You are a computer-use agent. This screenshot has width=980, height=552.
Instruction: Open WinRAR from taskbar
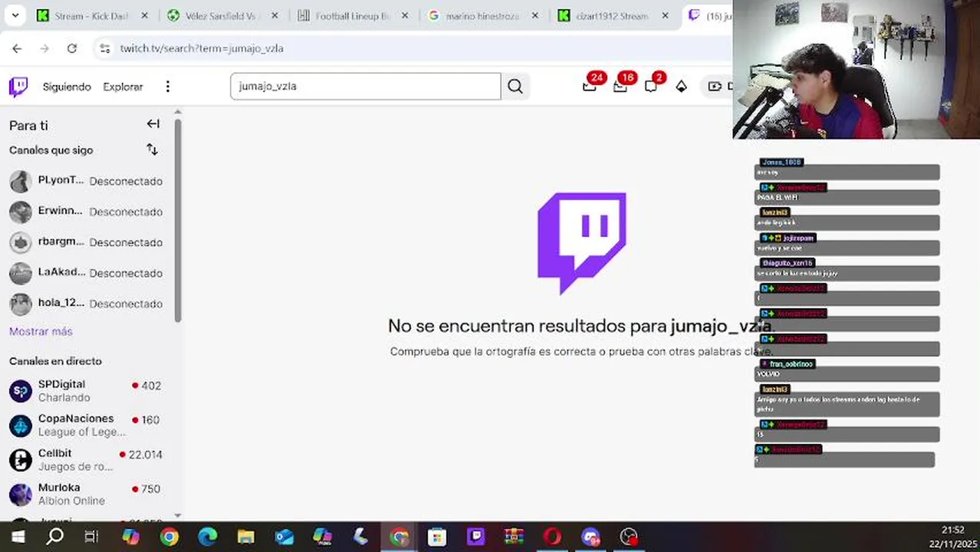[514, 537]
